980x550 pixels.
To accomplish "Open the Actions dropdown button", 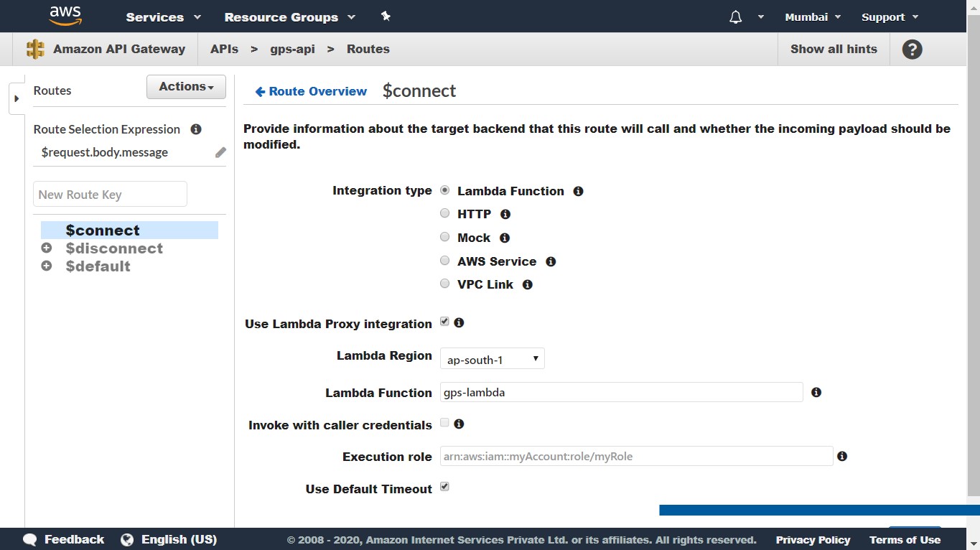I will click(186, 87).
